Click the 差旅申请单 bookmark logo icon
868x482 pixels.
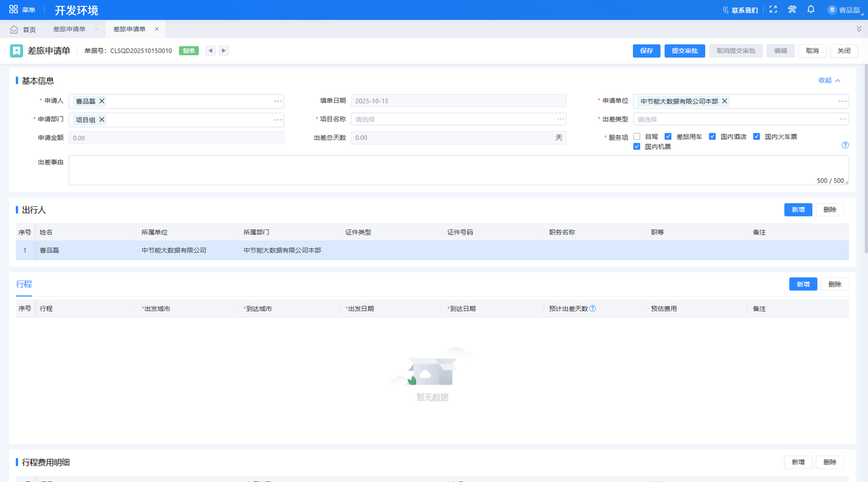(16, 51)
